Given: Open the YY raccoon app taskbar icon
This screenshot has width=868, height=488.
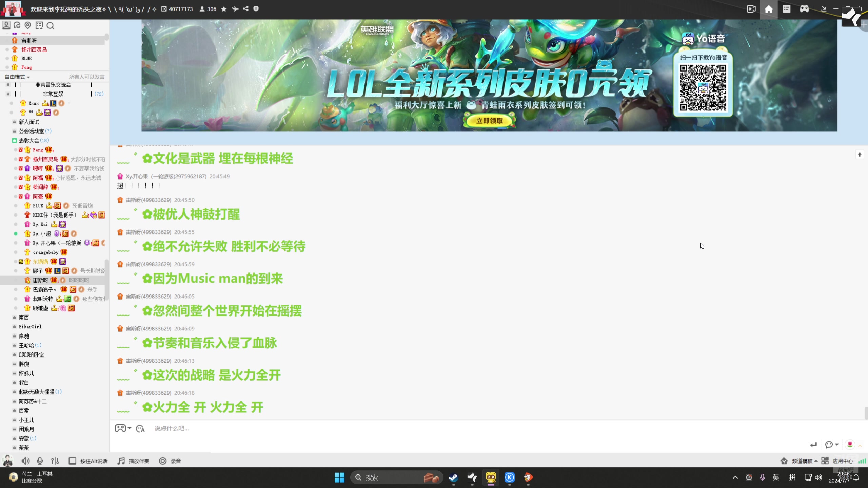Looking at the screenshot, I should coord(491,477).
